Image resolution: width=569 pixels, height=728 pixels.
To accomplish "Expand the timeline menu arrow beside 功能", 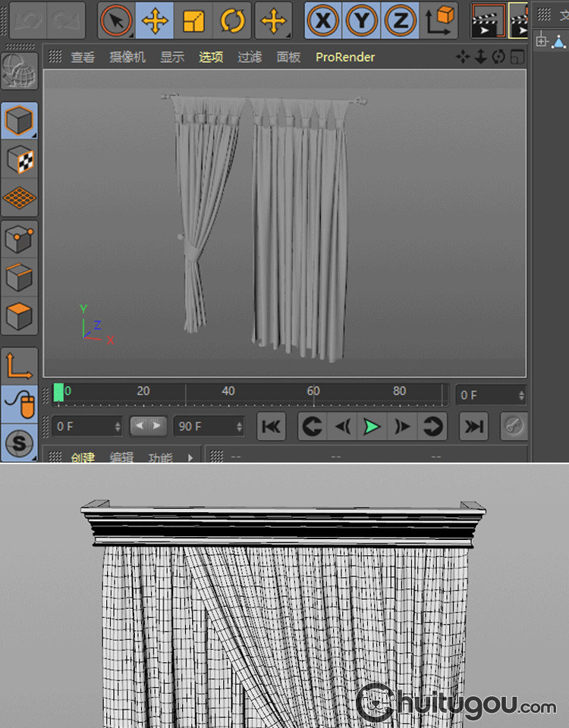I will click(190, 457).
